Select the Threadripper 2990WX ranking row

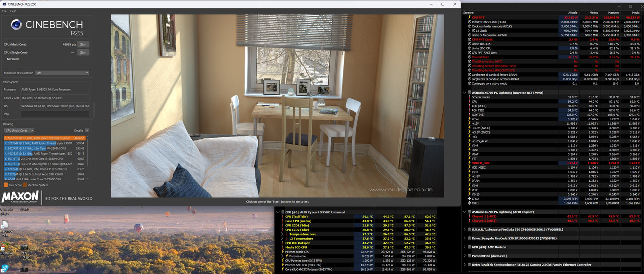[44, 143]
